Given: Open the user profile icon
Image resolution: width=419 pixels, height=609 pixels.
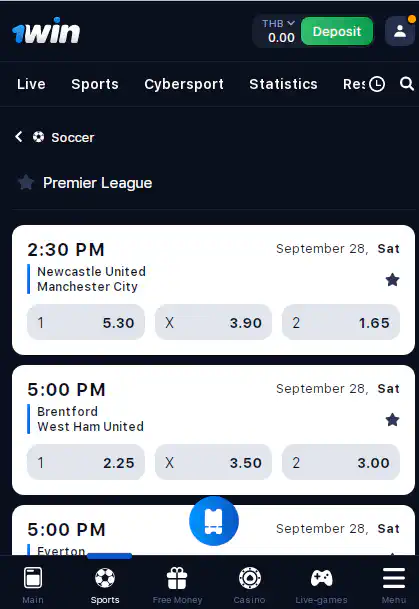Looking at the screenshot, I should [400, 31].
